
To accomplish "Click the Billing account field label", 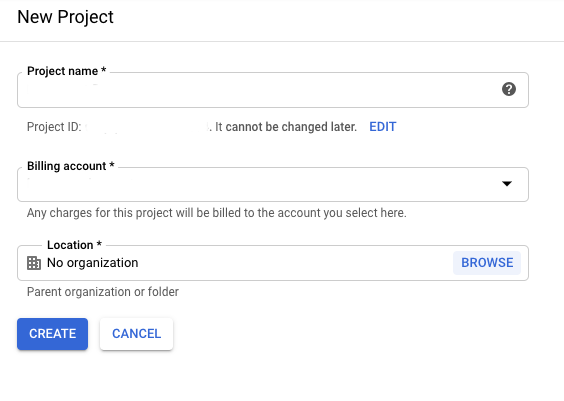I will tap(70, 166).
